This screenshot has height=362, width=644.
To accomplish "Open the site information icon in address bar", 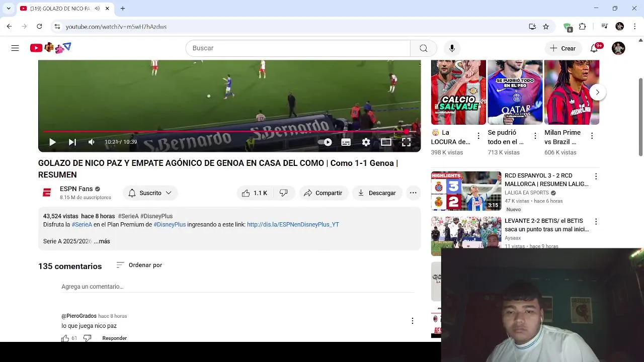I will (x=57, y=27).
